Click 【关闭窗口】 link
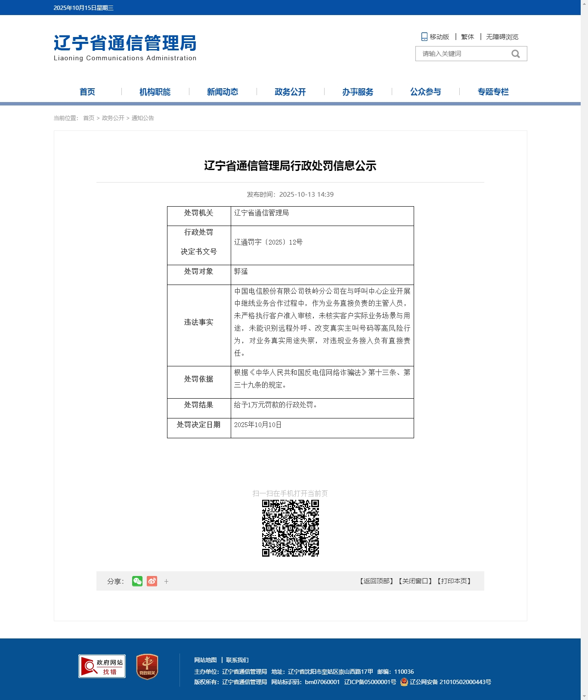 [415, 581]
